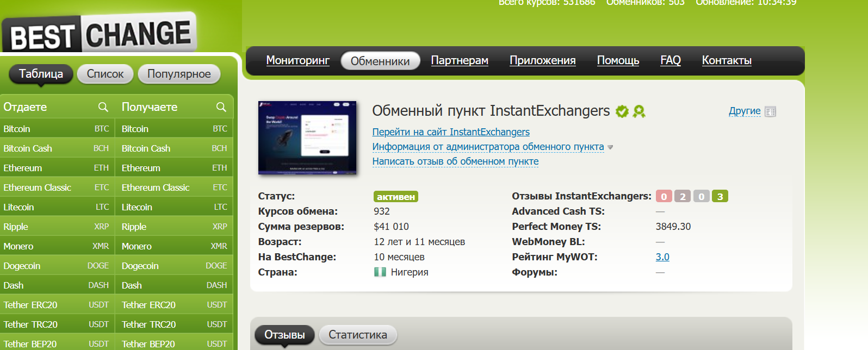Click search magnifier in Получаете column

221,107
